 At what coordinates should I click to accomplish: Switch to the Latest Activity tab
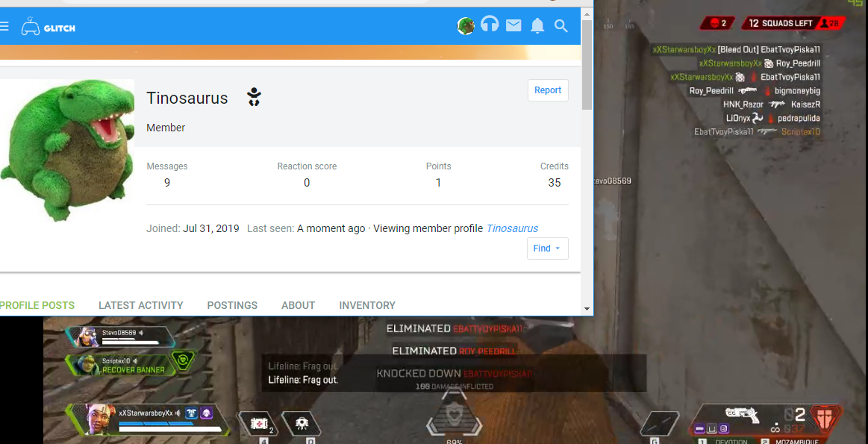tap(140, 305)
